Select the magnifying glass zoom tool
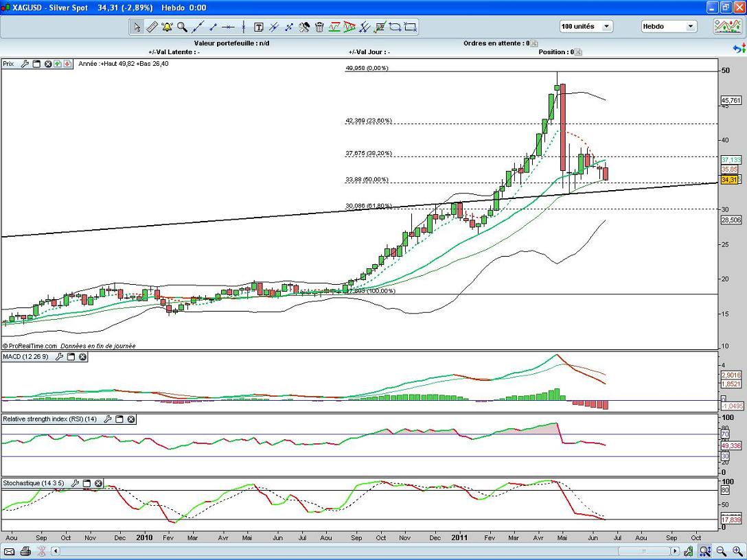Image resolution: width=747 pixels, height=560 pixels. (182, 27)
